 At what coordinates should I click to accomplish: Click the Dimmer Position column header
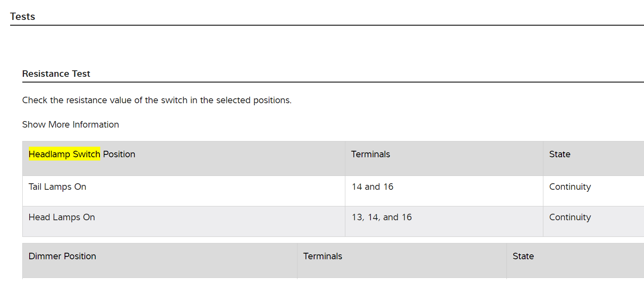(x=62, y=256)
